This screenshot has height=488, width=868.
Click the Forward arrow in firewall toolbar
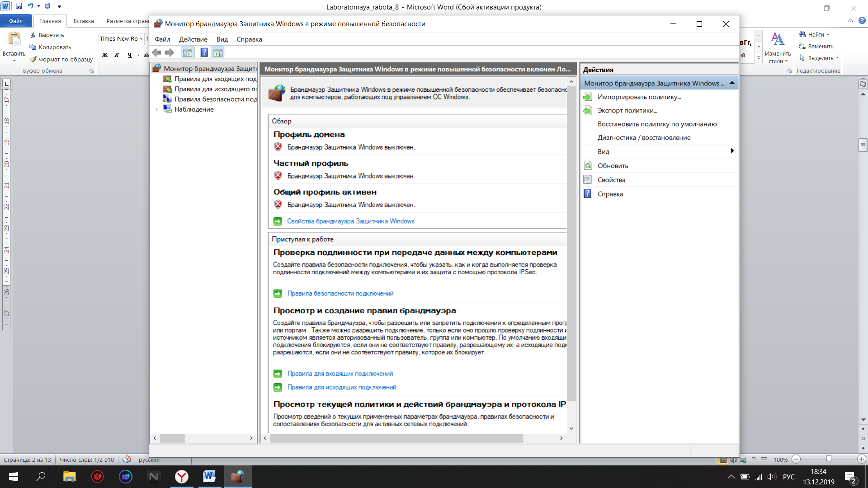pyautogui.click(x=170, y=53)
